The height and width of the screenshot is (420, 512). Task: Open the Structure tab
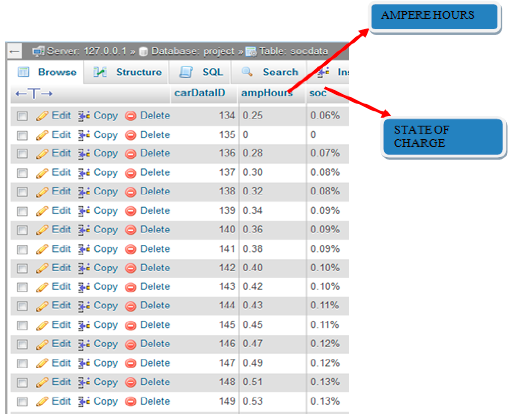[139, 72]
